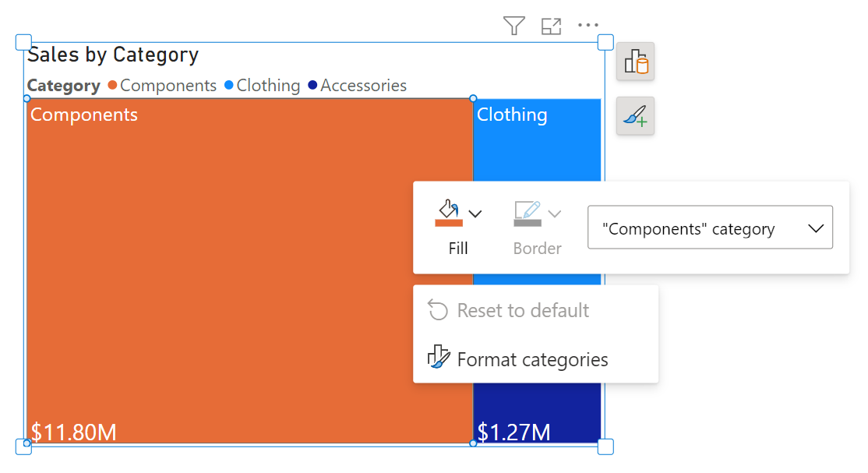Click the filter icon above the visual

point(513,26)
